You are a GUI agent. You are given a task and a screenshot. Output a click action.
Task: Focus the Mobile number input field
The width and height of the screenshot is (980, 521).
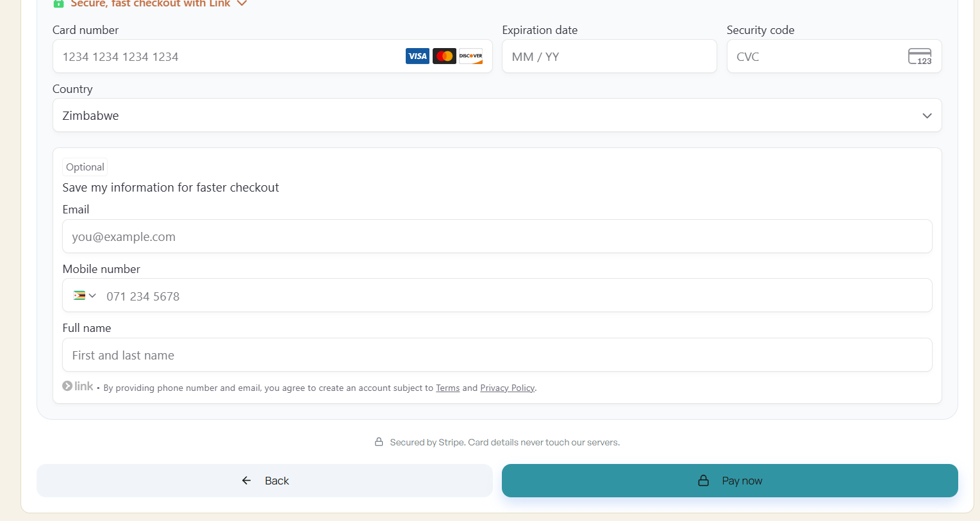point(497,295)
